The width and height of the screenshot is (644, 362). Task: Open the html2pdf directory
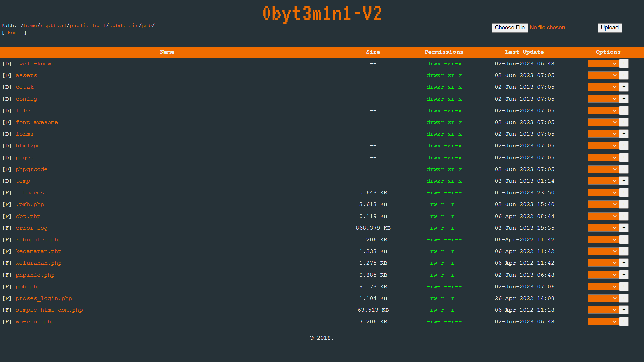click(x=30, y=146)
